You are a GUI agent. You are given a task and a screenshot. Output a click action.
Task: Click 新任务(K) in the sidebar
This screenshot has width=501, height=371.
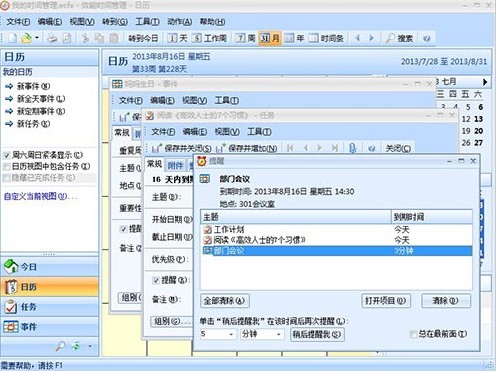point(33,124)
